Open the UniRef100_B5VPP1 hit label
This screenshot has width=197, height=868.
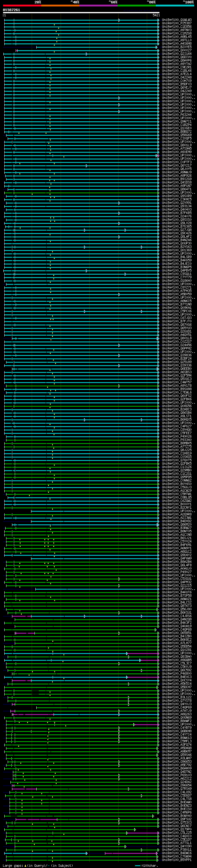176,860
